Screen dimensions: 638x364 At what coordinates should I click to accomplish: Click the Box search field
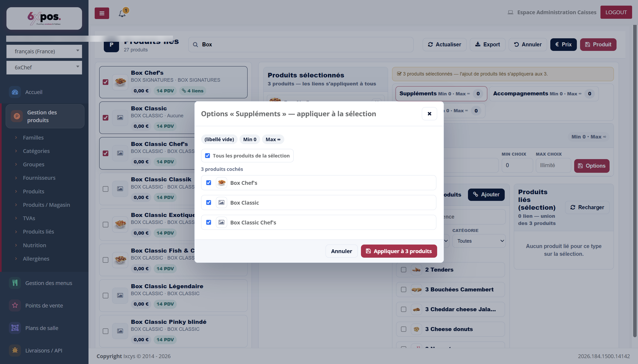click(x=301, y=44)
